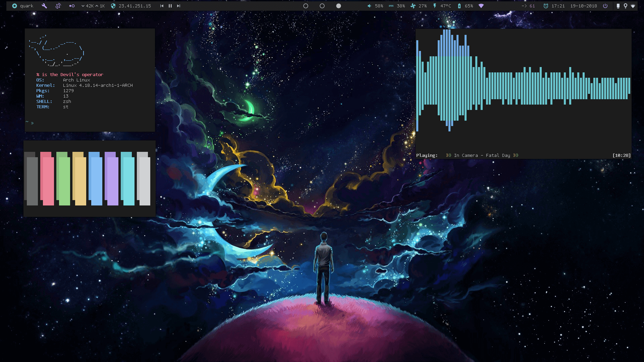Click the audio visualizer bars

523,80
